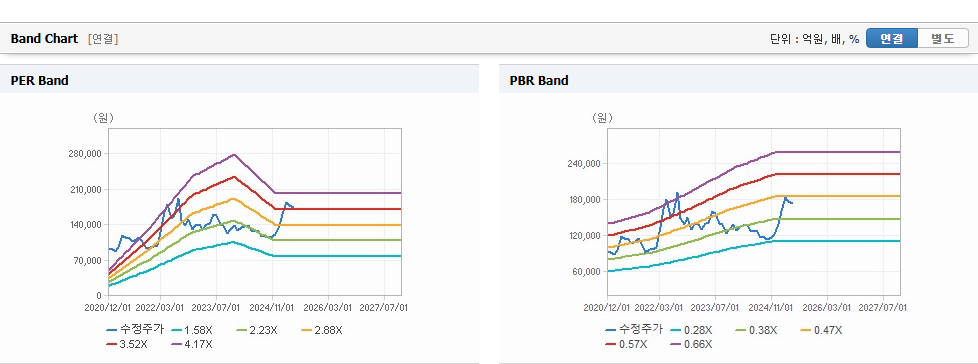This screenshot has height=364, width=978.
Task: Toggle the 0.66X legend entry
Action: tap(691, 344)
